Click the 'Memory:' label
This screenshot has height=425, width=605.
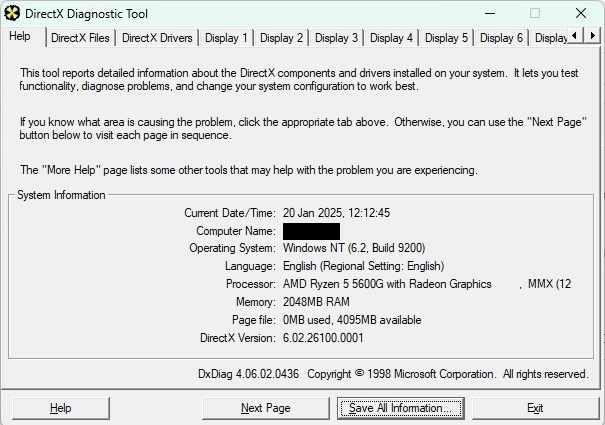click(x=256, y=302)
